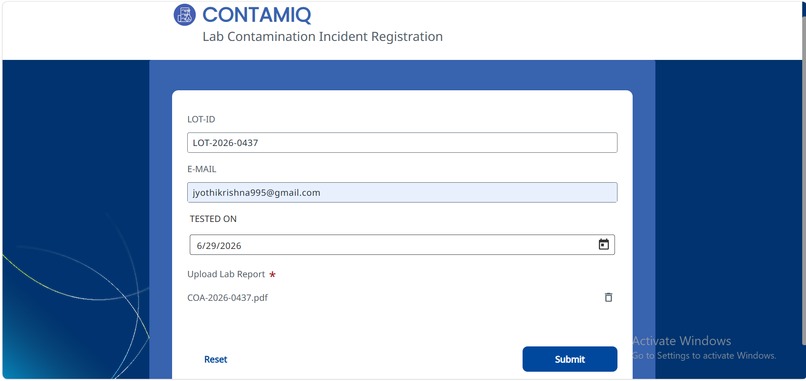Click into the E-MAIL input field
This screenshot has height=381, width=806.
coord(402,192)
